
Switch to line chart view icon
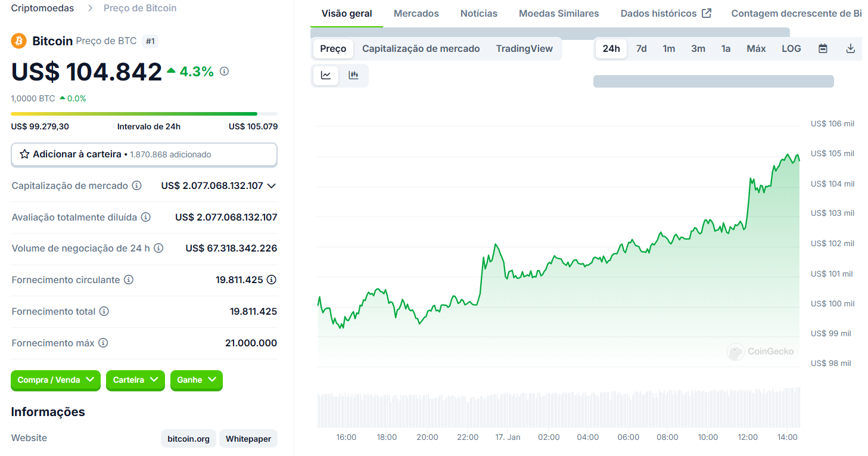tap(326, 76)
